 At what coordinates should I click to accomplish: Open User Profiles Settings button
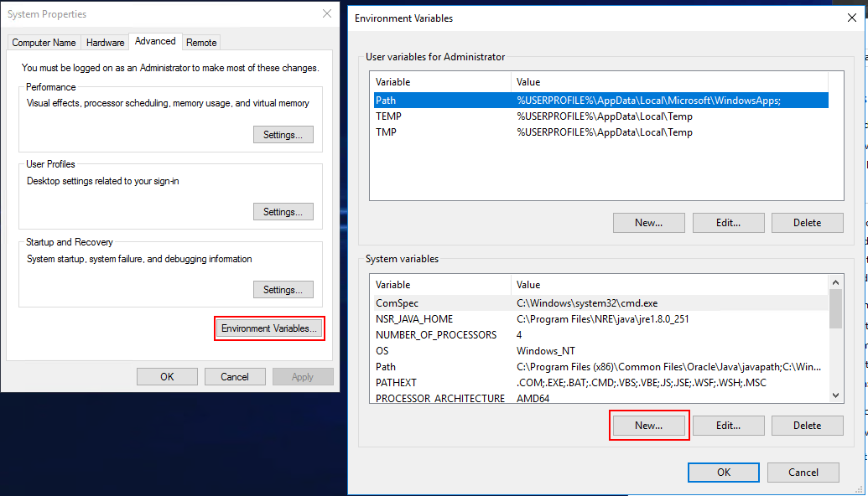tap(283, 212)
